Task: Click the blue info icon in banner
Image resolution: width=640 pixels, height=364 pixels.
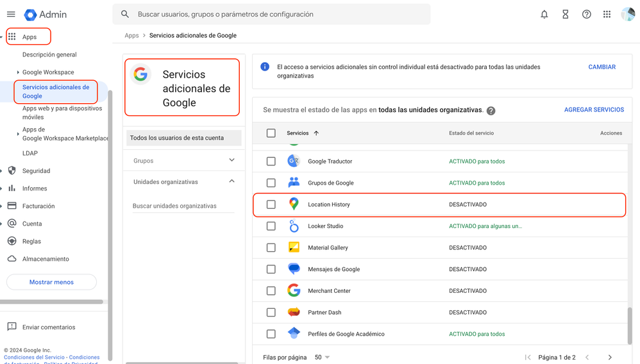Action: [x=265, y=67]
